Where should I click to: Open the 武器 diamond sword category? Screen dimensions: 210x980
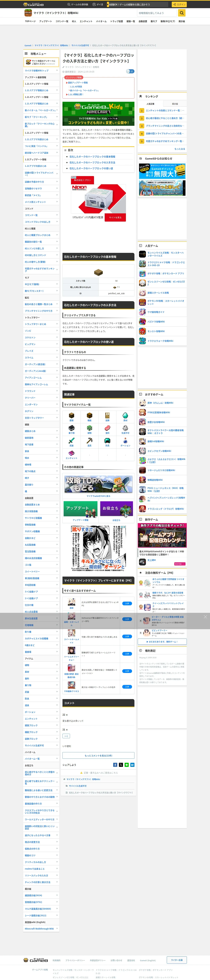tap(71, 442)
